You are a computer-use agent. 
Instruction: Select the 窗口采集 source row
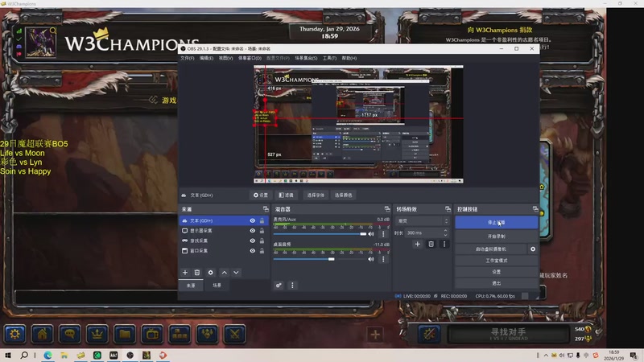click(224, 251)
